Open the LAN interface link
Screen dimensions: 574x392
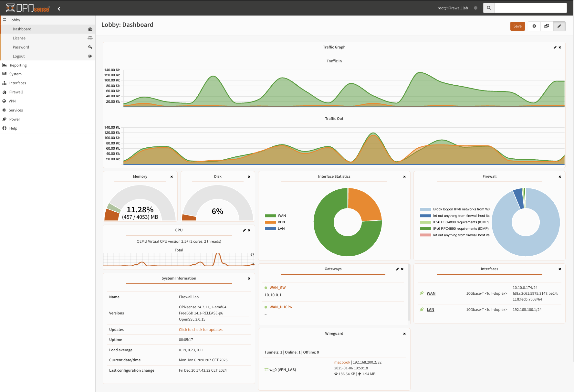pyautogui.click(x=430, y=310)
